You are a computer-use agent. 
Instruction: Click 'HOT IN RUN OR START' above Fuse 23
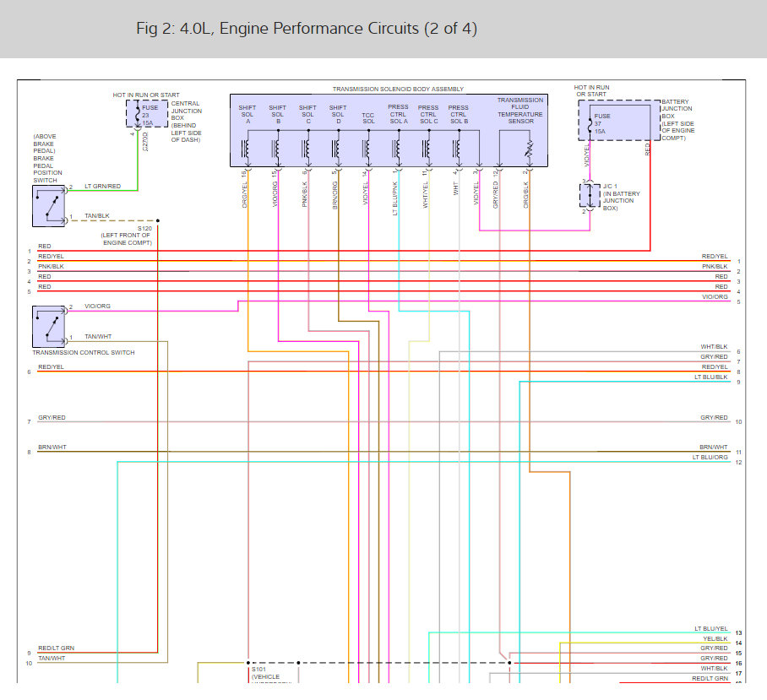coord(146,95)
